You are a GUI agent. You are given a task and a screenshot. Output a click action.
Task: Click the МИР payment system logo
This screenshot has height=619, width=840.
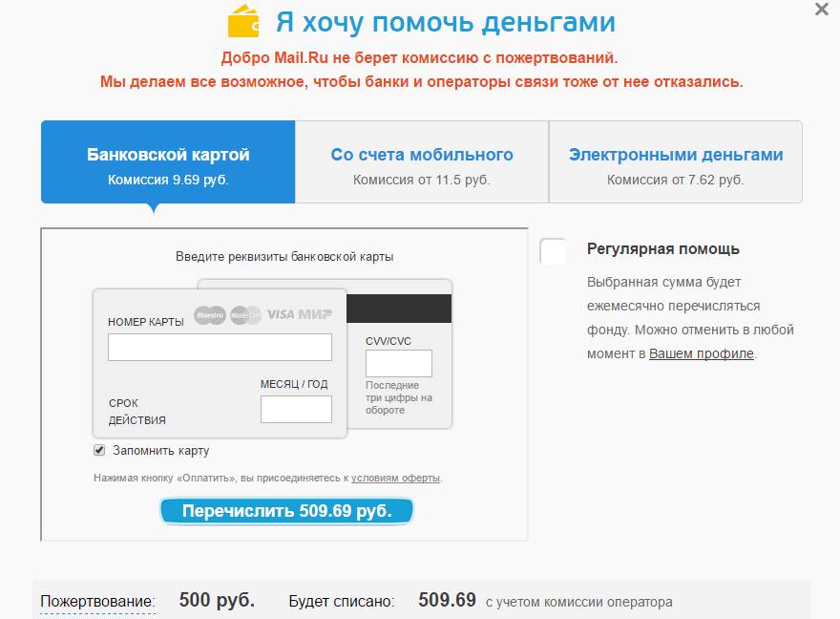(315, 314)
